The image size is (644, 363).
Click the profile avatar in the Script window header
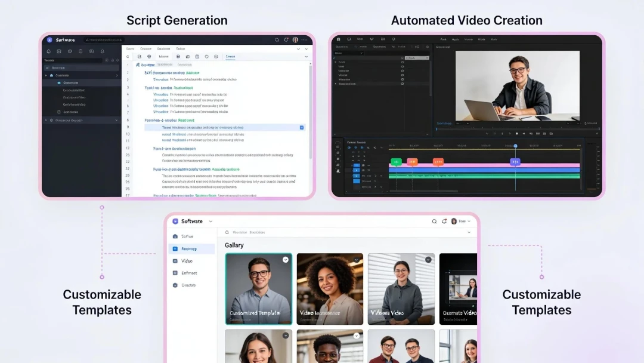(x=295, y=40)
